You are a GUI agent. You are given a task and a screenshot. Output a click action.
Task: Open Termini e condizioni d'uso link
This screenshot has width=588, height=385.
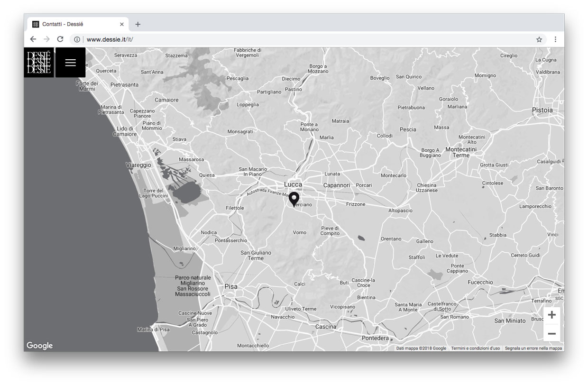[476, 348]
